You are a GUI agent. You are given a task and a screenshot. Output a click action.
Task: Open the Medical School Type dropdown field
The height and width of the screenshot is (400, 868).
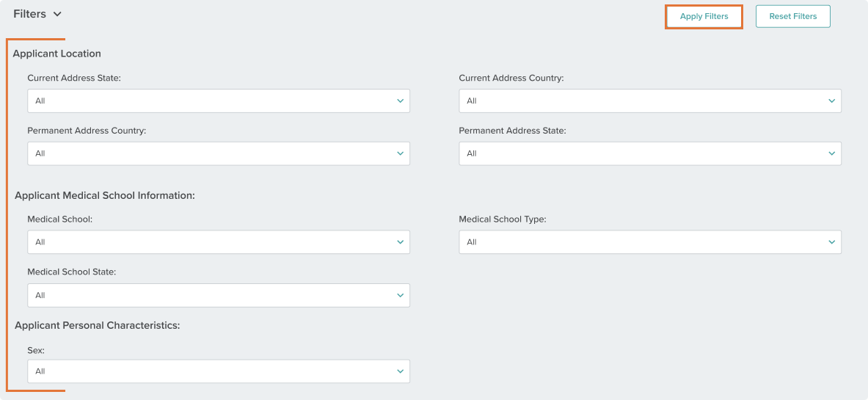650,242
